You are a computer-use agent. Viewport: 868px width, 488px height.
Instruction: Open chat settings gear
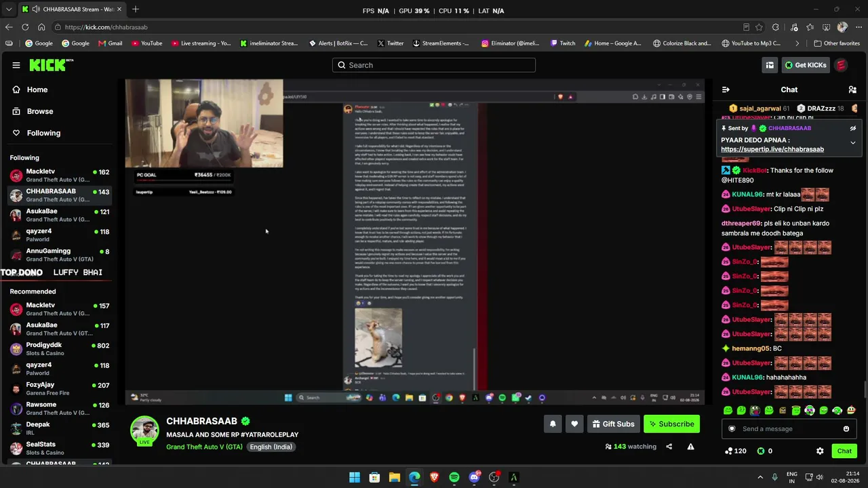pos(820,451)
